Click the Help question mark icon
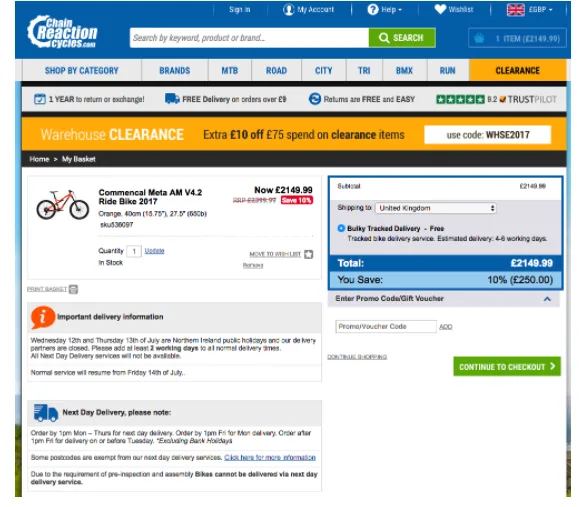Viewport: 585px width, 507px height. click(x=373, y=9)
